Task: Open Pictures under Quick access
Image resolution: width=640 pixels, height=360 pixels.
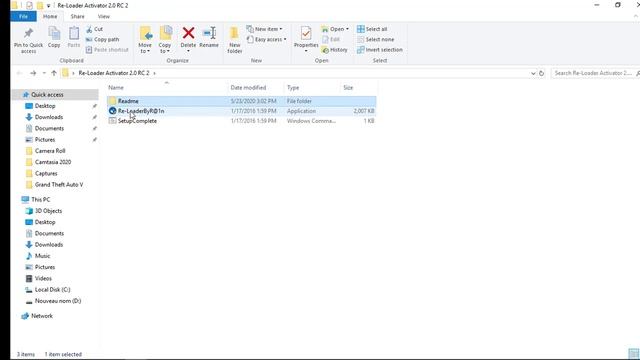Action: (45, 140)
